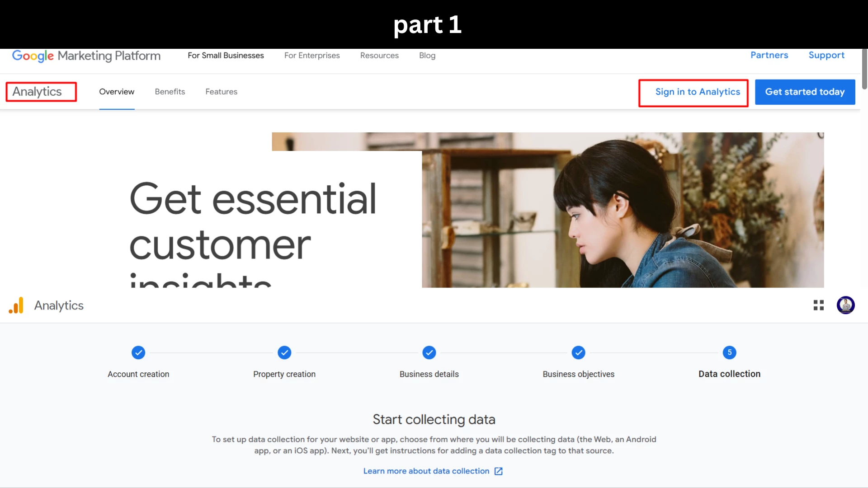868x488 pixels.
Task: Select the Business objectives checkmark step
Action: 578,352
